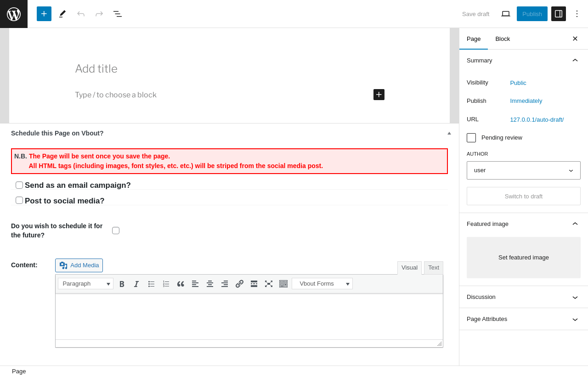Tick the schedule for the future checkbox
The height and width of the screenshot is (377, 588).
point(116,231)
